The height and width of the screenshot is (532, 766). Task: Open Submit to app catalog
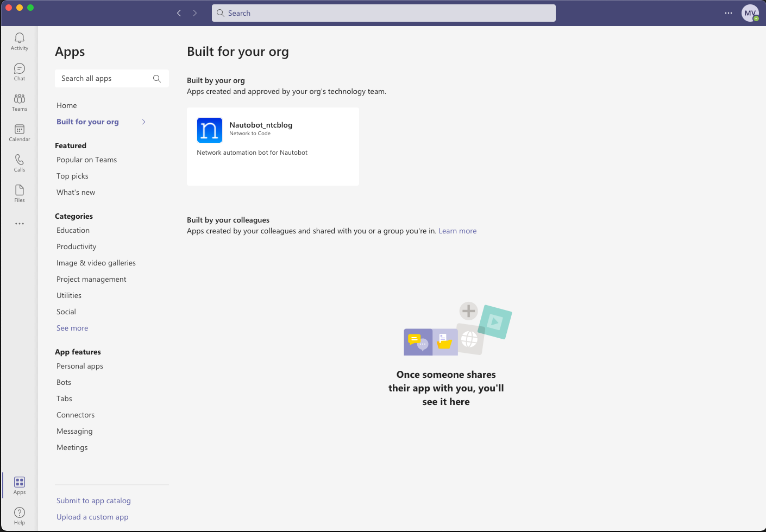[93, 500]
